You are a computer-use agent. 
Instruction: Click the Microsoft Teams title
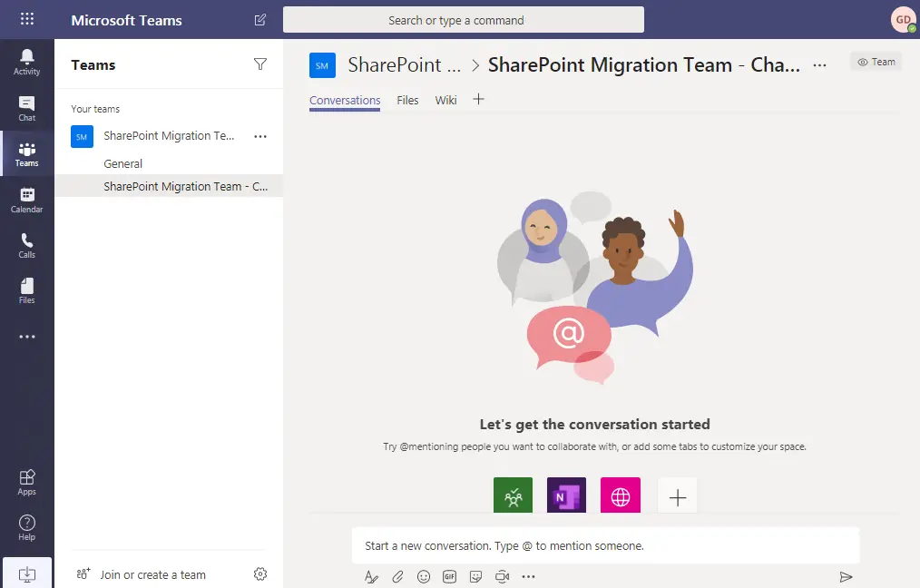pyautogui.click(x=127, y=20)
